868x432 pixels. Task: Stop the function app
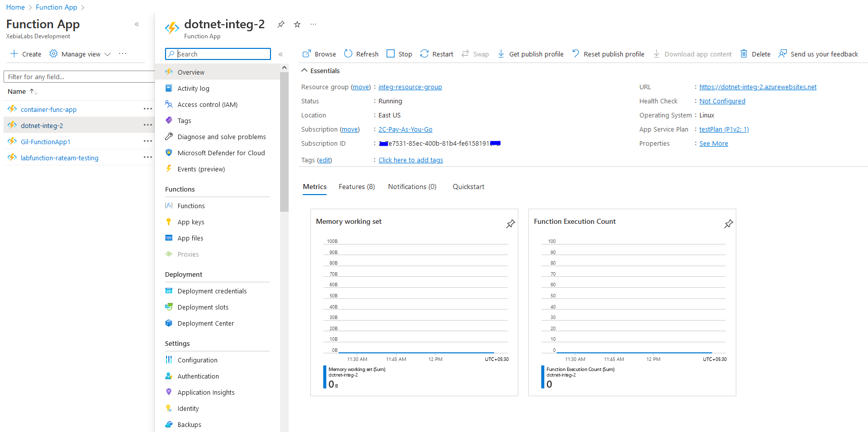point(399,54)
